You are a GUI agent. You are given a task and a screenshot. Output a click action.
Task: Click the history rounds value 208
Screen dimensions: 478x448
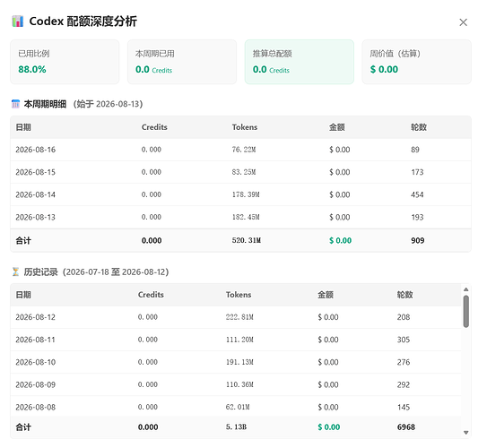coord(404,317)
